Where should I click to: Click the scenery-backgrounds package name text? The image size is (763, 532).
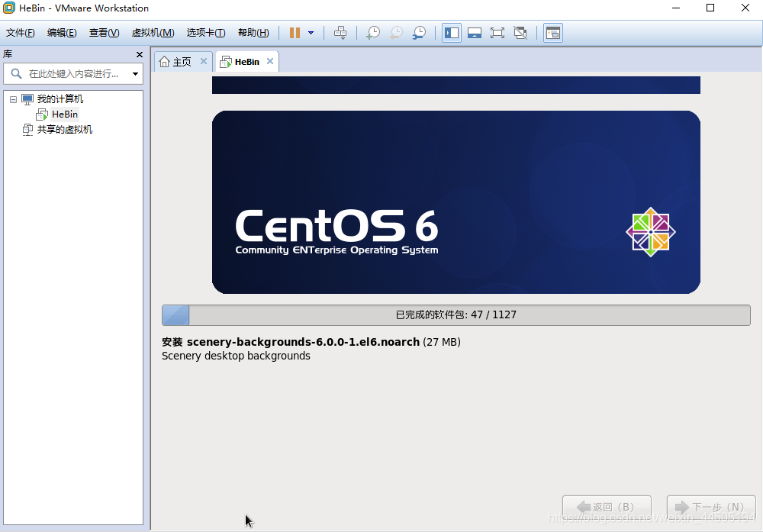coord(303,342)
